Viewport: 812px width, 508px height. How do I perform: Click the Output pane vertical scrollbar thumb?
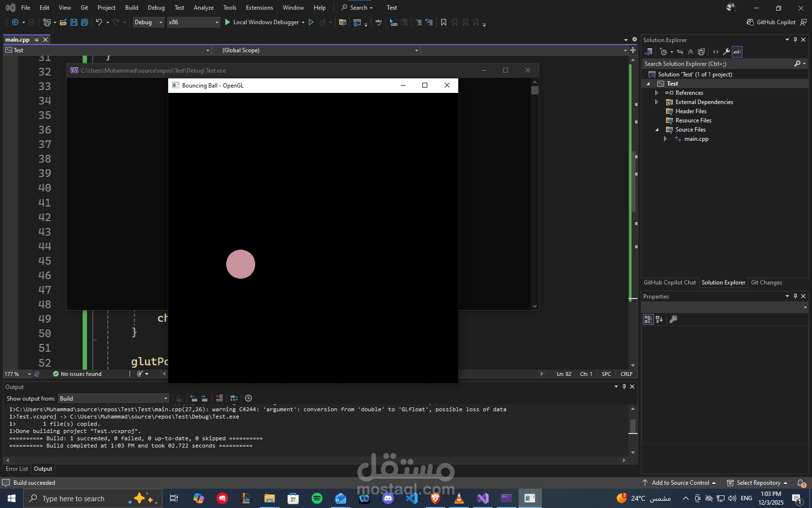(x=633, y=427)
